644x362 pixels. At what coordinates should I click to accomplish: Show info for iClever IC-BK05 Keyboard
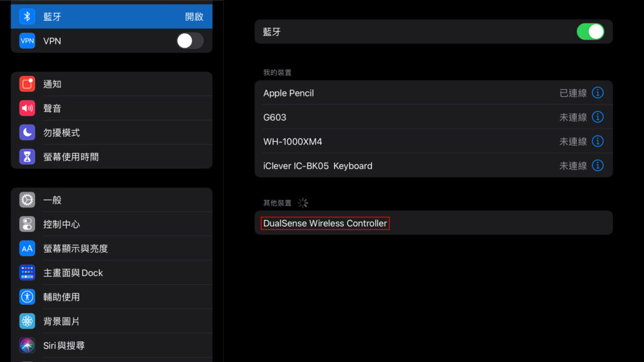[597, 165]
